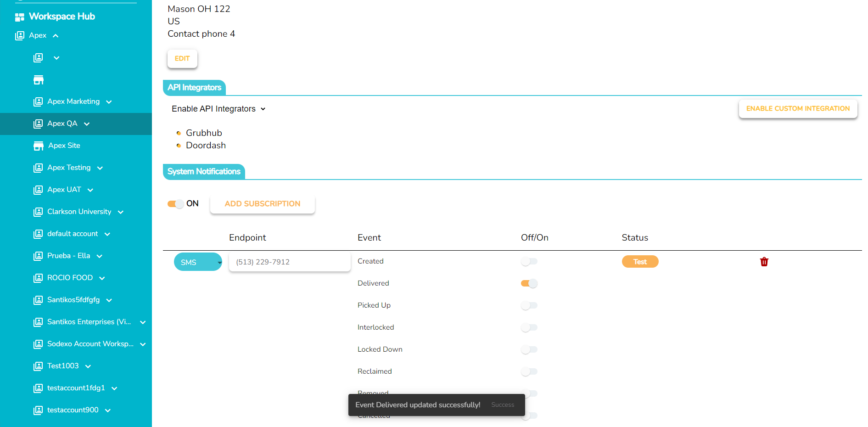This screenshot has width=868, height=427.
Task: Turn off the System Notifications ON switch
Action: tap(175, 204)
